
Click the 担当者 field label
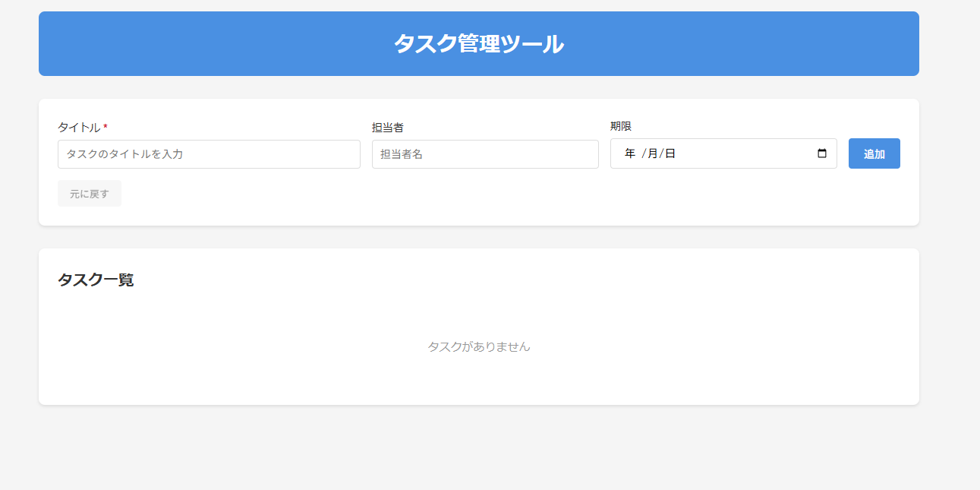coord(387,128)
